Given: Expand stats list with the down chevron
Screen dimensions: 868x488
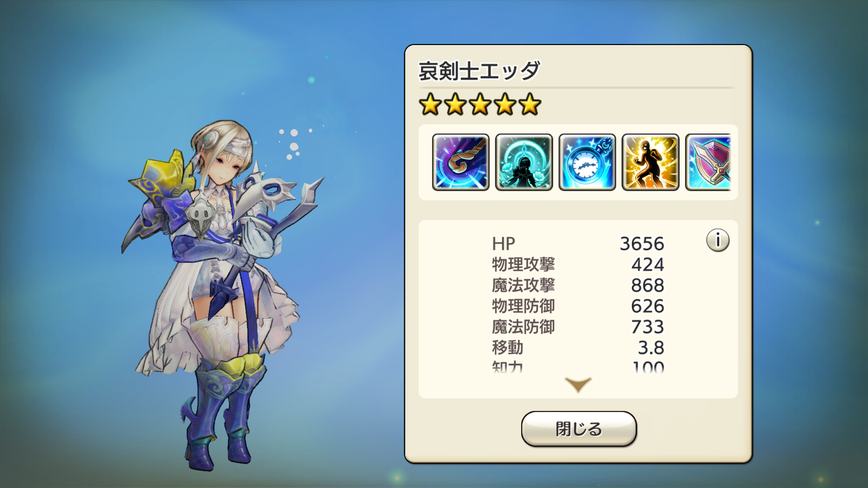Looking at the screenshot, I should [x=578, y=384].
